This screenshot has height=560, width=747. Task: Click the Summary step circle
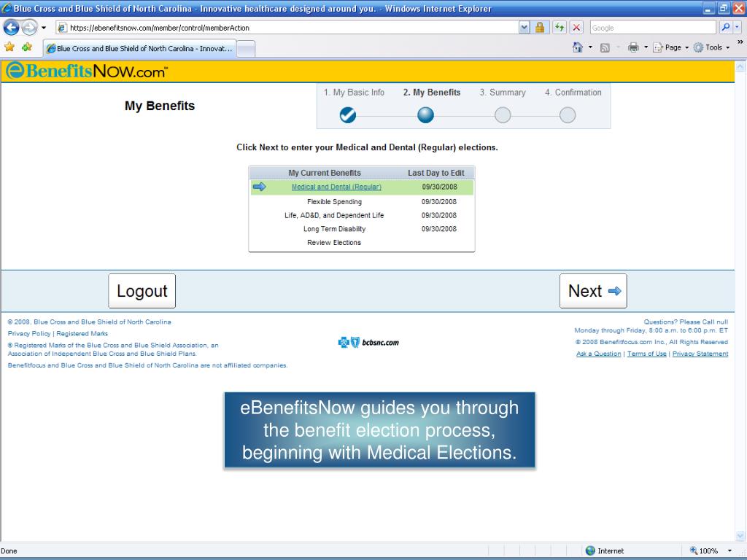pos(503,115)
